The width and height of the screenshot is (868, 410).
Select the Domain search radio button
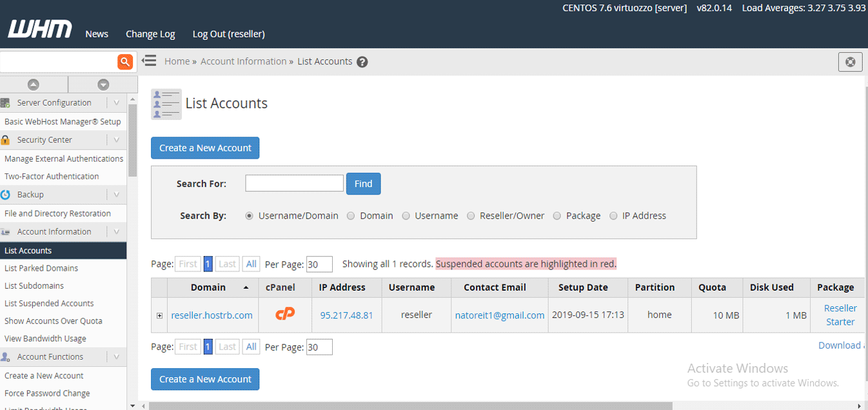(351, 216)
